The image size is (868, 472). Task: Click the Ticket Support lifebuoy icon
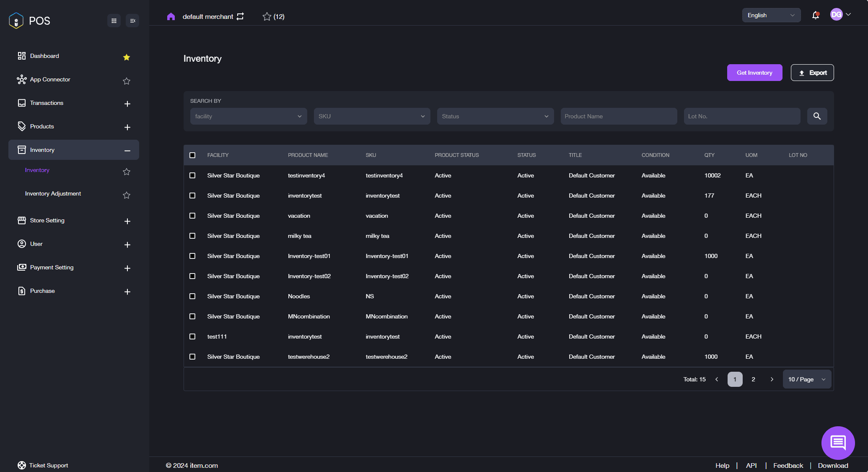click(22, 465)
